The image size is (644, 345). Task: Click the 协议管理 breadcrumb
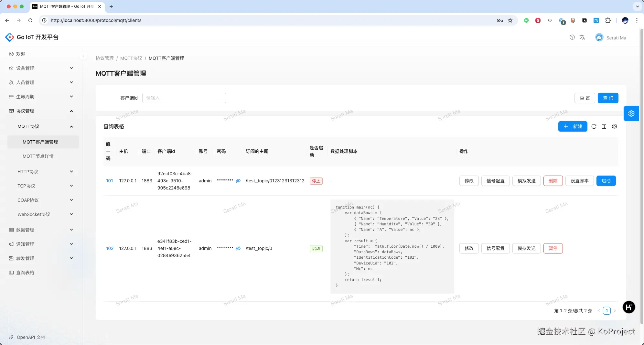[x=105, y=58]
